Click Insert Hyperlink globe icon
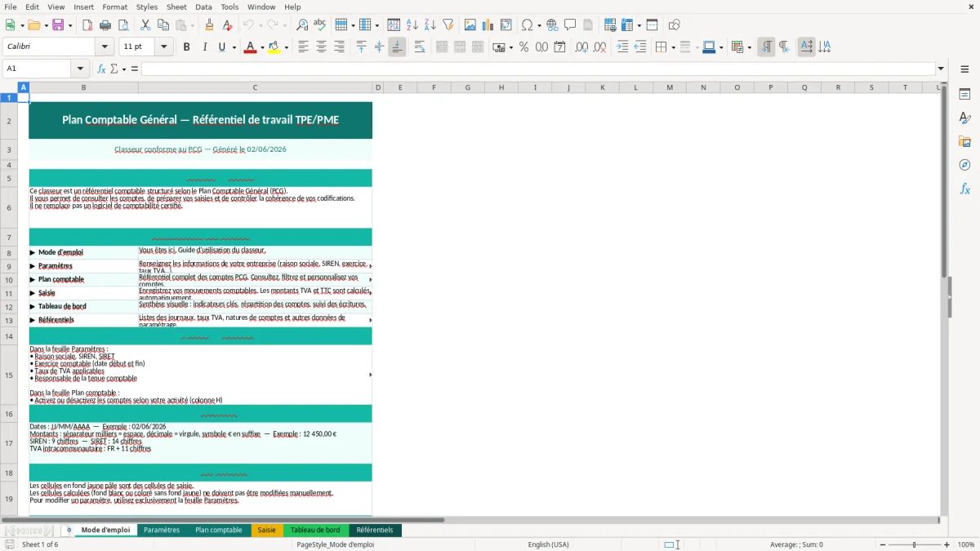The height and width of the screenshot is (551, 980). coord(552,25)
